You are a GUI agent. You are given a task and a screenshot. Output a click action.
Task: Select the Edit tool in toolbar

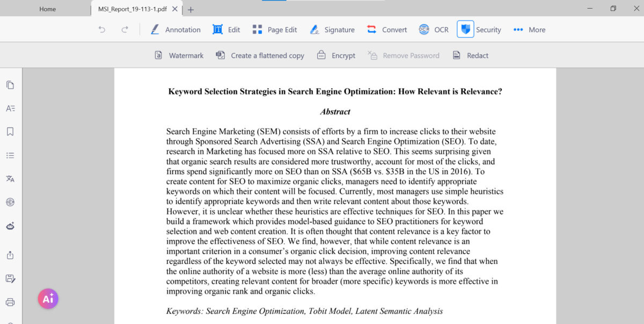[x=226, y=30]
